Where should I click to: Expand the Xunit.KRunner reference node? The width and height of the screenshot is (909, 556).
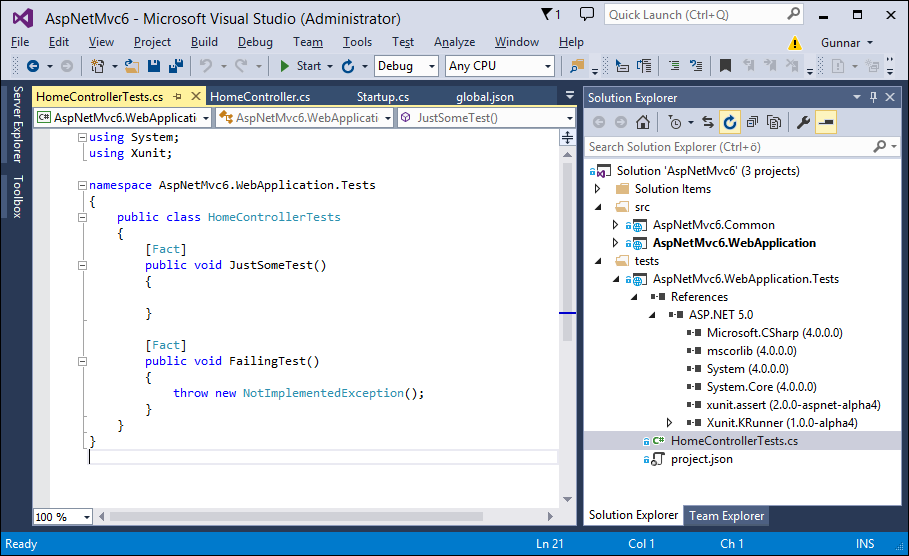(670, 423)
